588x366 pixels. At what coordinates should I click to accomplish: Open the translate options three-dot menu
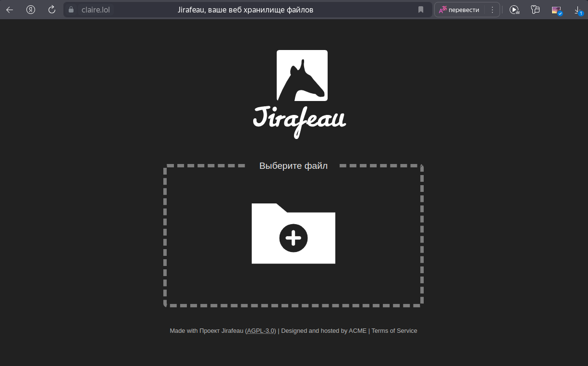click(x=492, y=10)
